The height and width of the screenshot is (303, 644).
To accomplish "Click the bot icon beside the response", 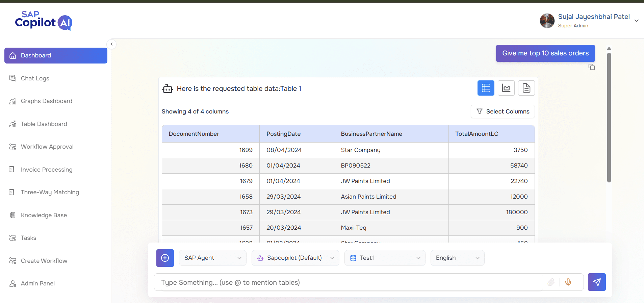I will pyautogui.click(x=168, y=89).
